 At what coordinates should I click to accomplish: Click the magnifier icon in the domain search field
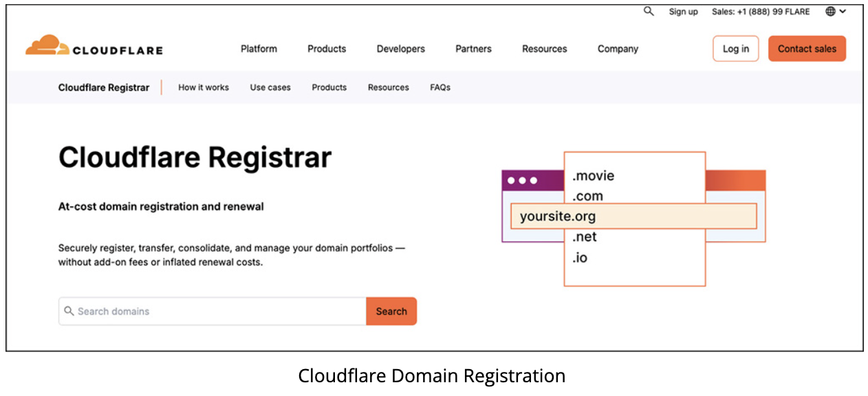coord(69,311)
